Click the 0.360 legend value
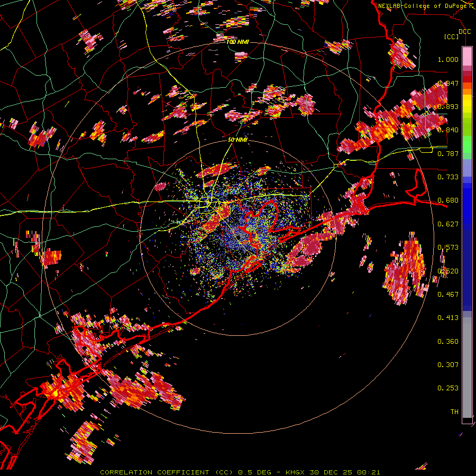The width and height of the screenshot is (476, 476). (448, 342)
